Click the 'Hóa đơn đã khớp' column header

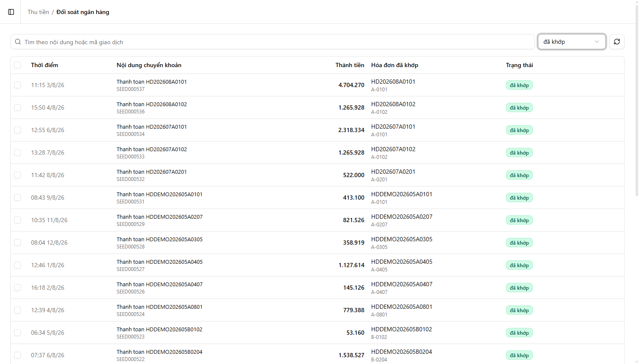coord(395,65)
